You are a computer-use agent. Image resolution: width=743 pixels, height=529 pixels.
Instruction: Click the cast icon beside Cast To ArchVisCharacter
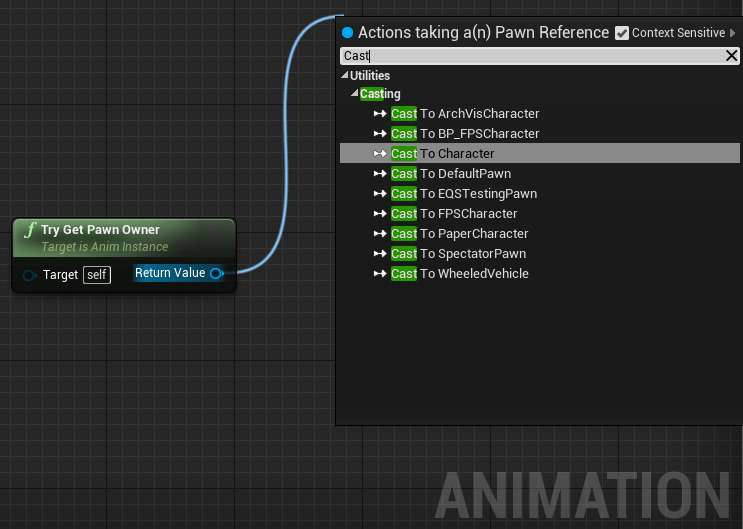click(380, 114)
